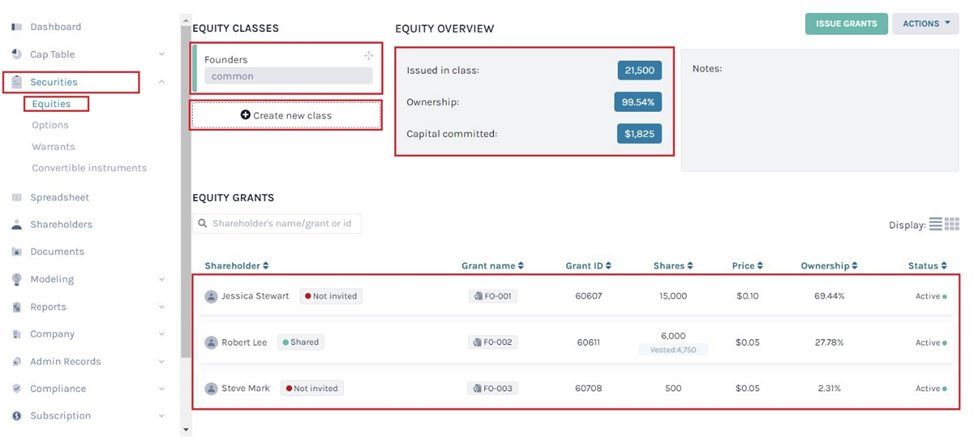The image size is (974, 443).
Task: Click Steve Mark's avatar icon
Action: (x=211, y=388)
